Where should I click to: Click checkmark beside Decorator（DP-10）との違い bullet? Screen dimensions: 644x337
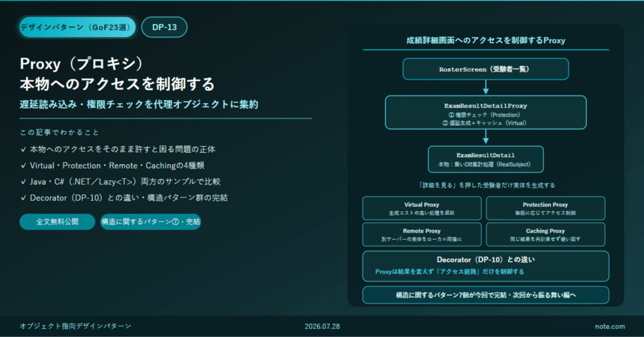click(x=23, y=198)
